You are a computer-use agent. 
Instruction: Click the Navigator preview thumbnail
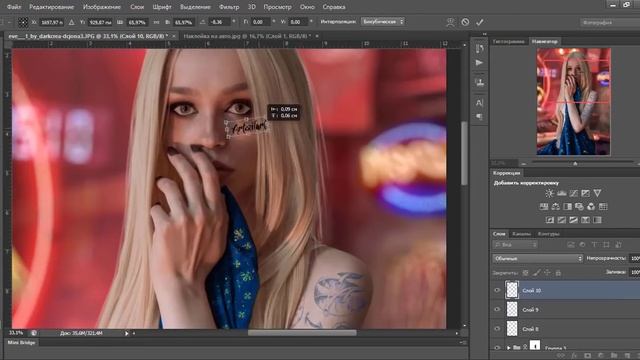click(x=573, y=101)
